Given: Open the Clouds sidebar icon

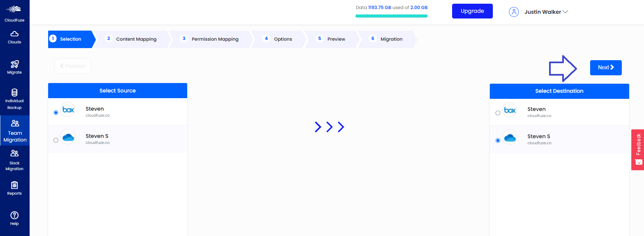Looking at the screenshot, I should coord(14,34).
